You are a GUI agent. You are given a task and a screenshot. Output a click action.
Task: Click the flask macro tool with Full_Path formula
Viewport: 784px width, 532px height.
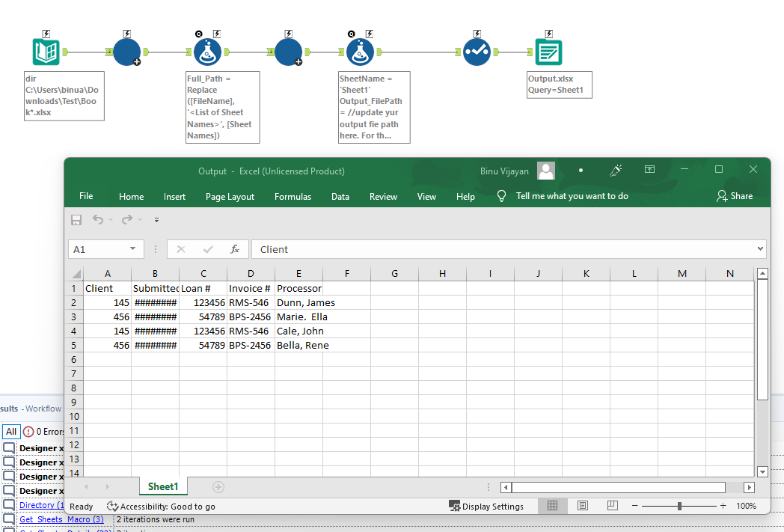(207, 51)
